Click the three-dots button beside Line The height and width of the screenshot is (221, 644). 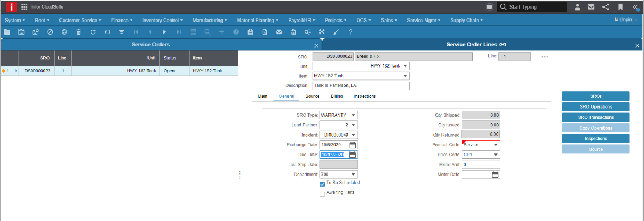coord(545,57)
